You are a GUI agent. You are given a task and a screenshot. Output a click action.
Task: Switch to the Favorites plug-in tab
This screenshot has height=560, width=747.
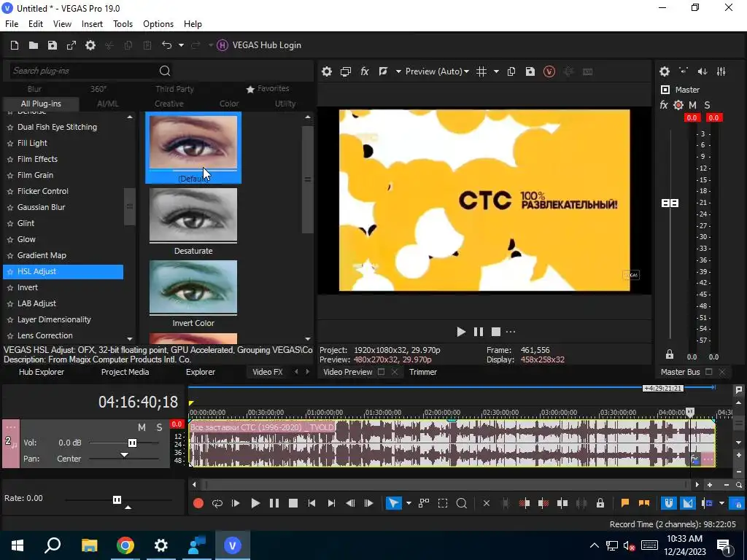268,88
